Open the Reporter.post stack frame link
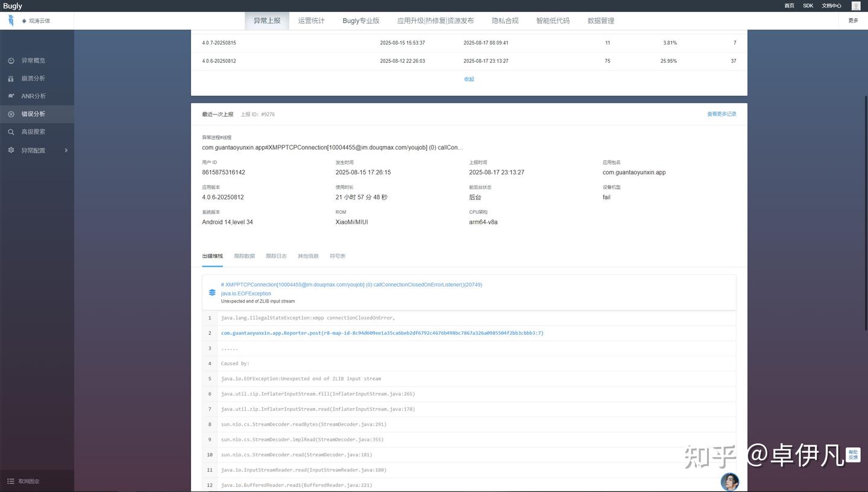The height and width of the screenshot is (492, 868). [x=382, y=333]
